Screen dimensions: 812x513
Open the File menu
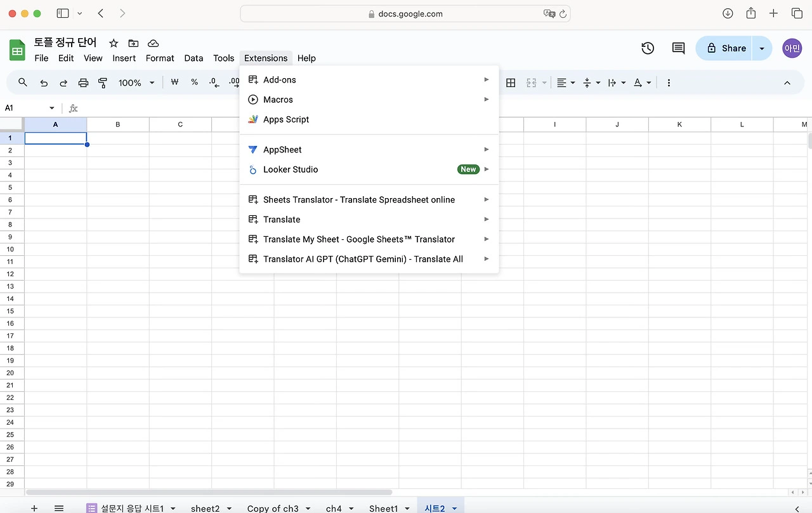[41, 58]
